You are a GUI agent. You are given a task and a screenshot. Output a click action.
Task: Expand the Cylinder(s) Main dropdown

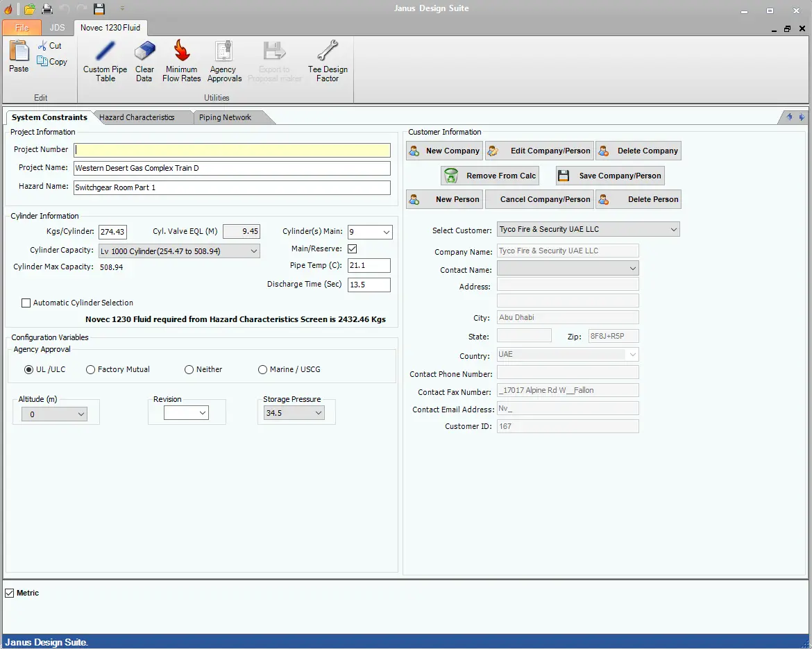click(x=387, y=232)
